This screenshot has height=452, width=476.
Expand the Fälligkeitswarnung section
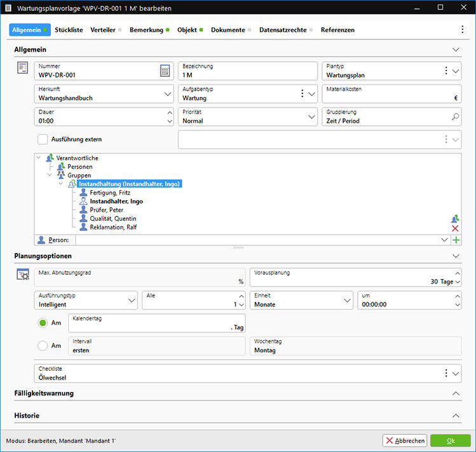coord(455,394)
